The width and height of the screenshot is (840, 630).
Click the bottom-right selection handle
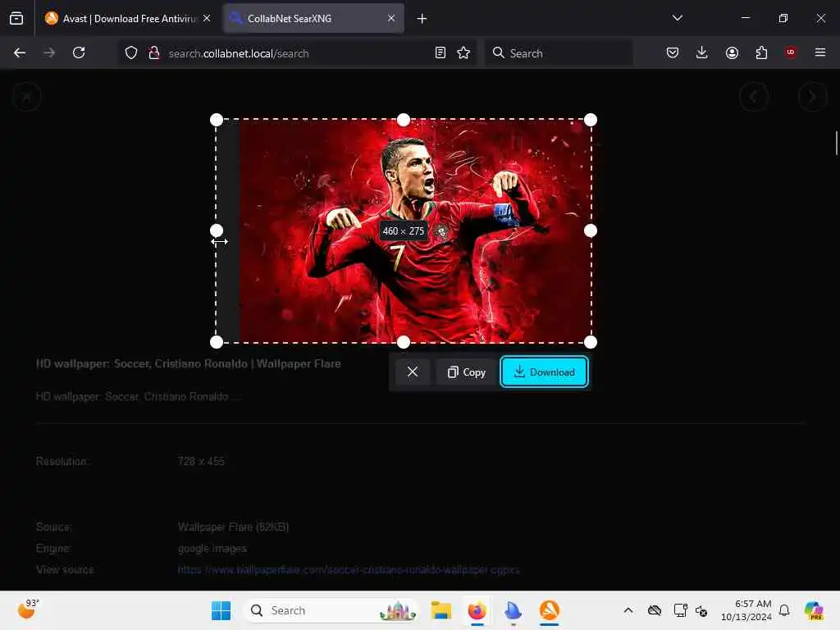[591, 342]
